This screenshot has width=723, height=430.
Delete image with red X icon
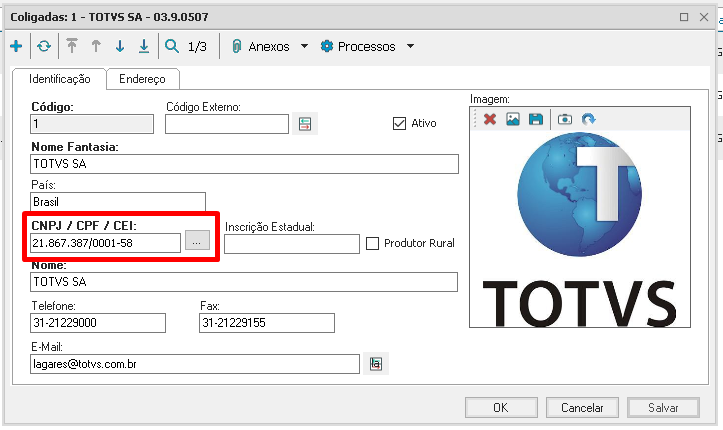[490, 119]
